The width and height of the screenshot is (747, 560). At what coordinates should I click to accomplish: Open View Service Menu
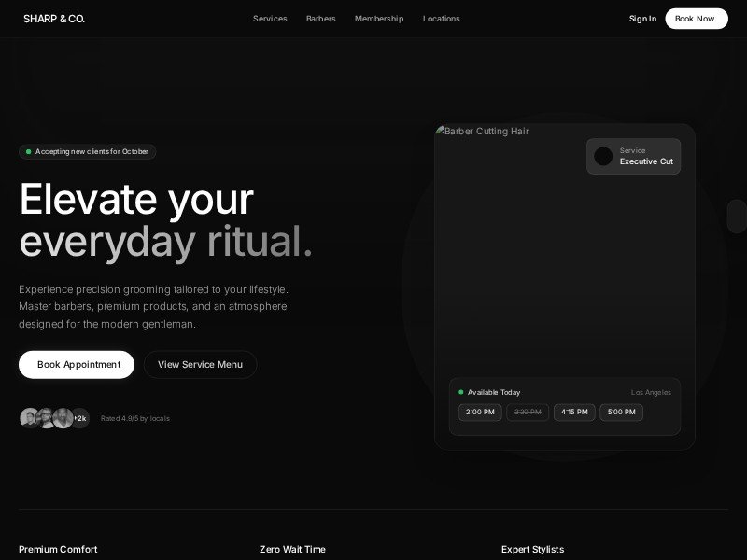tap(200, 365)
